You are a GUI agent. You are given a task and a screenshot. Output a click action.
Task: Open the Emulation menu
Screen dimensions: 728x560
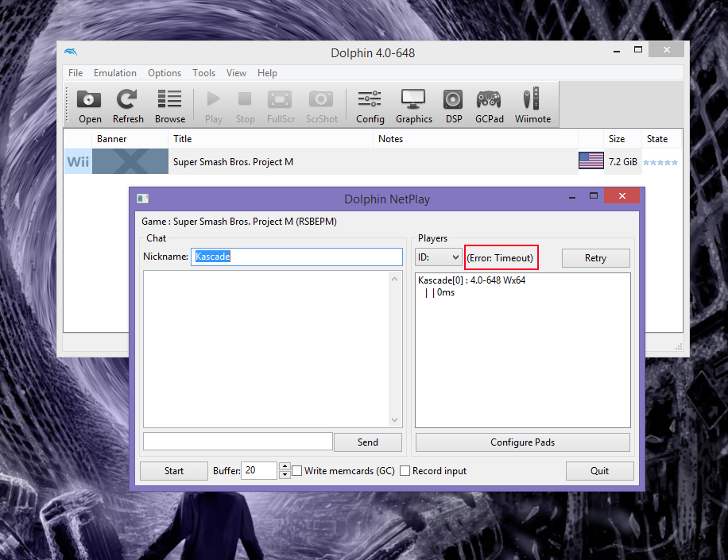click(115, 73)
